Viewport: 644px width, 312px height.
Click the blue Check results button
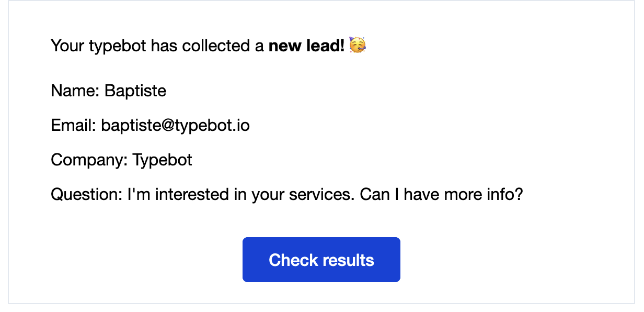tap(321, 260)
